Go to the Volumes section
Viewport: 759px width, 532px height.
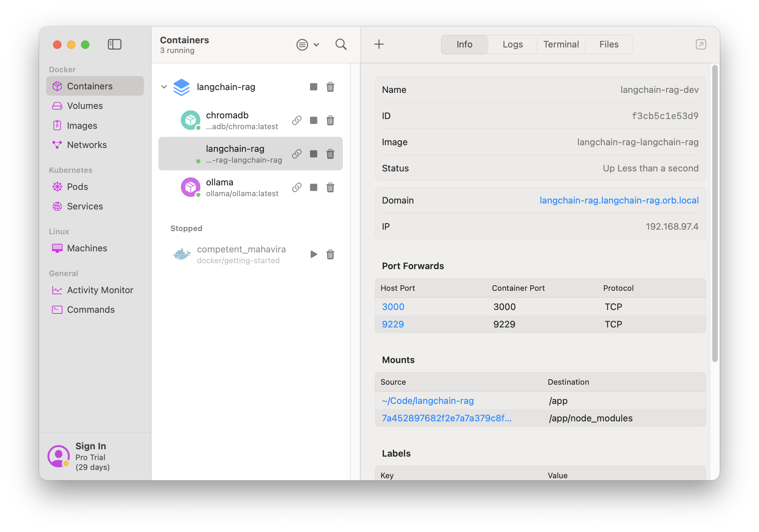(85, 106)
